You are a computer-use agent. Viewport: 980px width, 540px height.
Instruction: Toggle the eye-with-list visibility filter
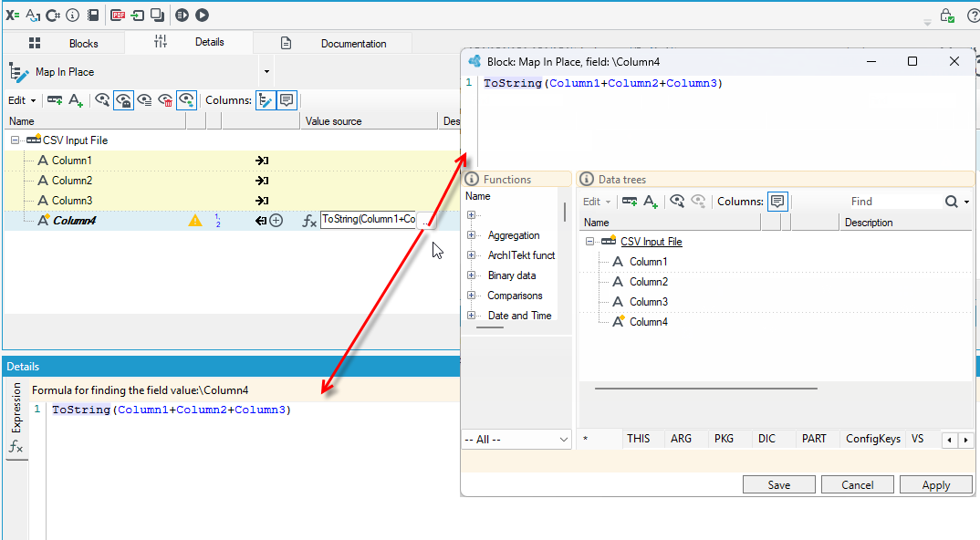144,100
